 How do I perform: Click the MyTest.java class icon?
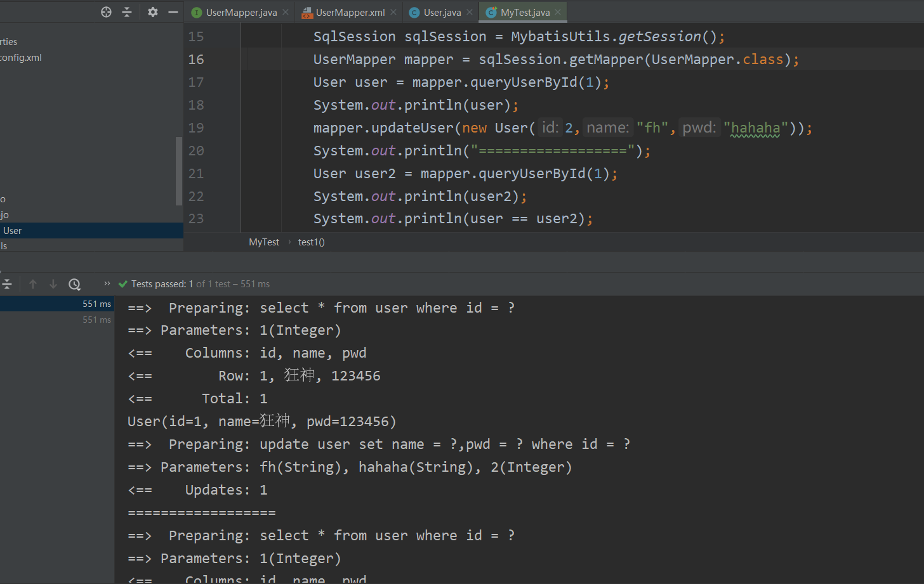tap(491, 13)
